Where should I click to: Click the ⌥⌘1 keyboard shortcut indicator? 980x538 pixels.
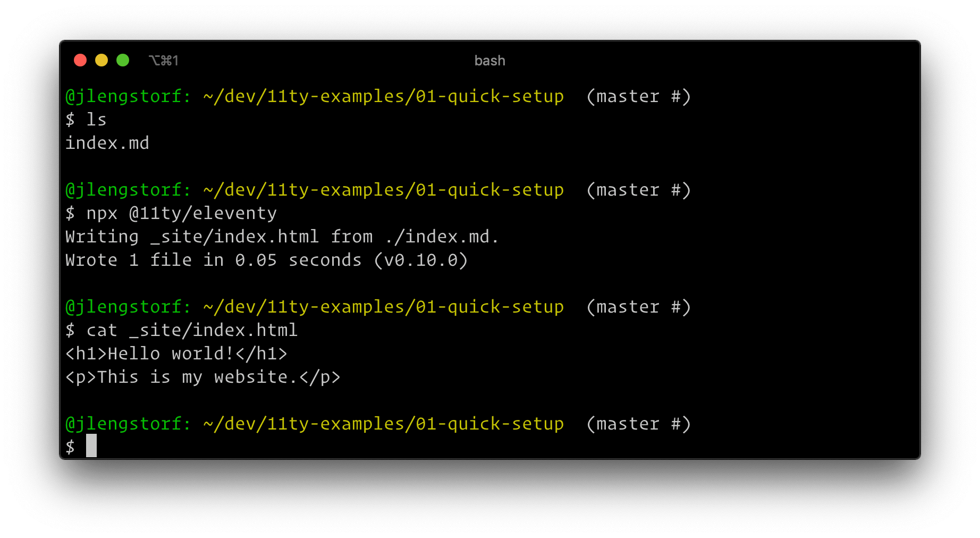click(163, 60)
